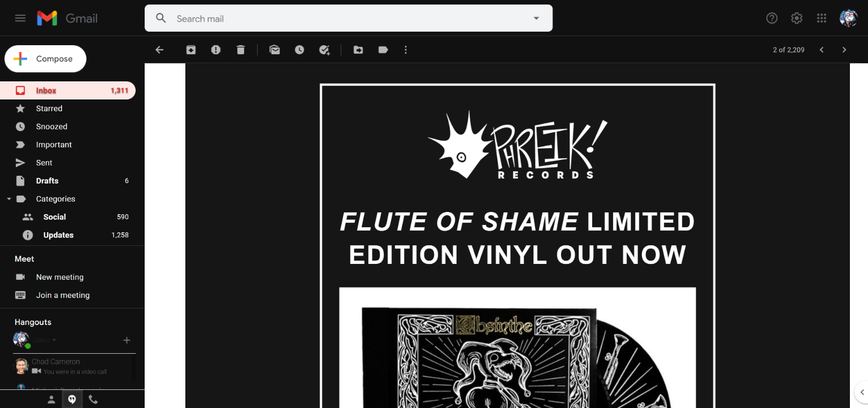Viewport: 868px width, 408px height.
Task: Report spam with the exclamation icon
Action: [x=216, y=50]
